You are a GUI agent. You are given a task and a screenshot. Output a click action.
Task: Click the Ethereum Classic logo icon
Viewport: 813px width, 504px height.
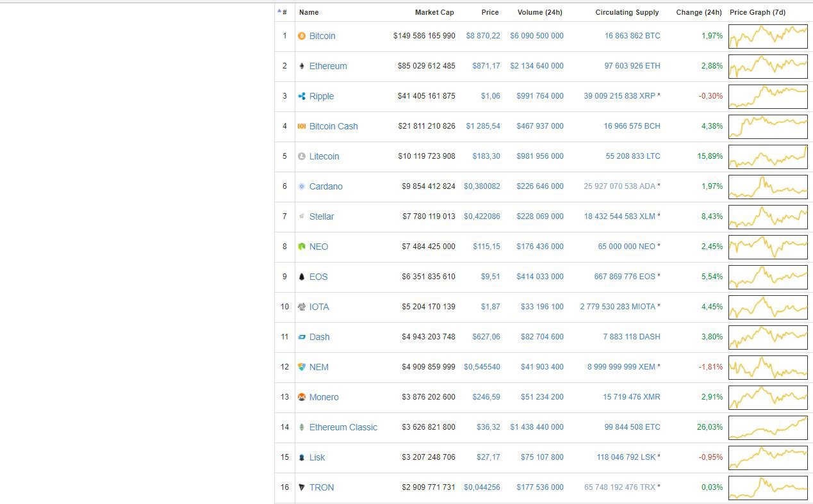(x=302, y=427)
